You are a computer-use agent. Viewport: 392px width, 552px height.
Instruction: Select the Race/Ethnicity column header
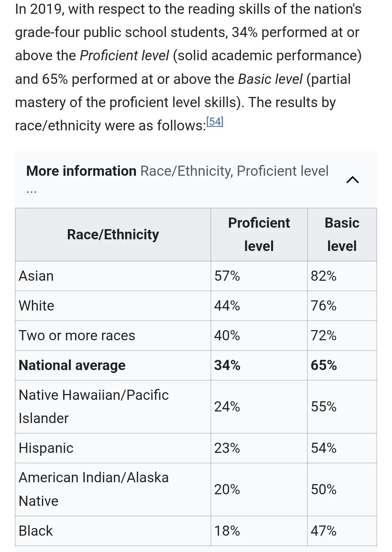113,235
